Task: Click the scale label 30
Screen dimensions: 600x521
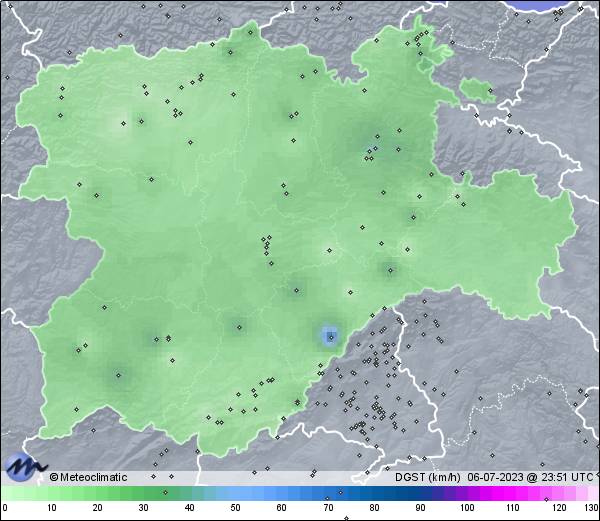Action: [143, 508]
